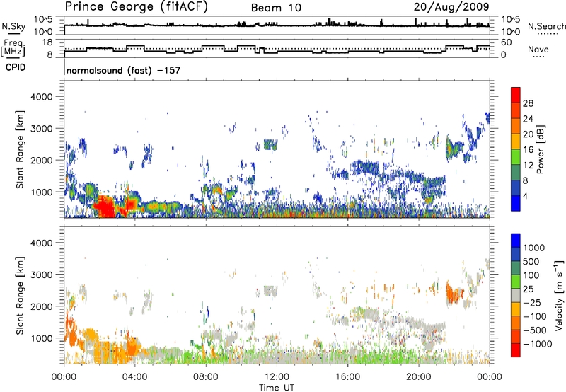Select the 'Freq. [MHz]' axis label

tap(13, 48)
